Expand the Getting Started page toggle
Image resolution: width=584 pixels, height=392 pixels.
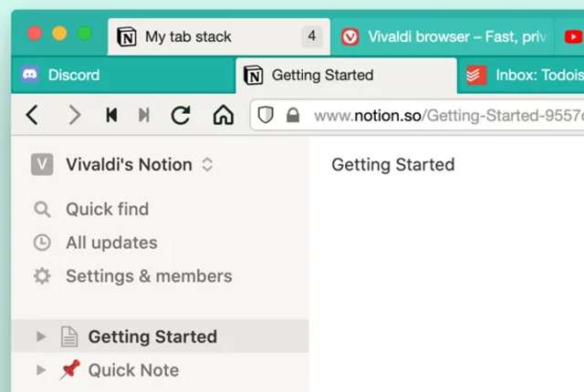[40, 336]
